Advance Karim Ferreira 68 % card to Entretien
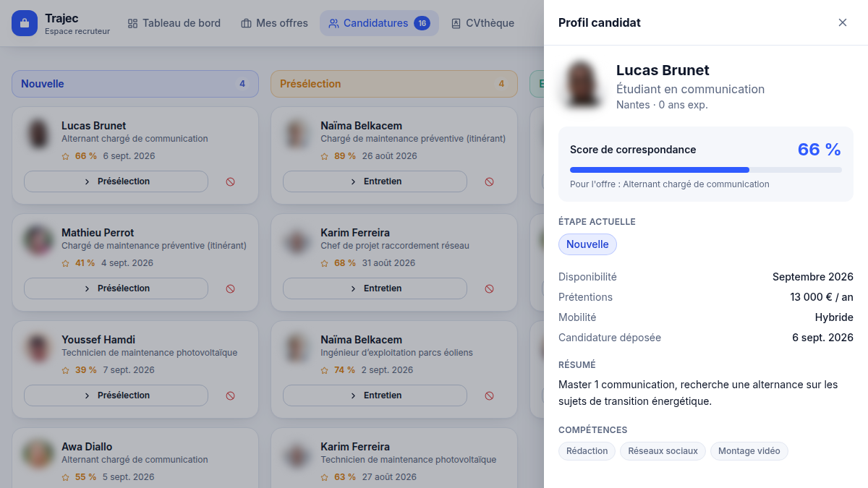The height and width of the screenshot is (488, 868). coord(375,288)
